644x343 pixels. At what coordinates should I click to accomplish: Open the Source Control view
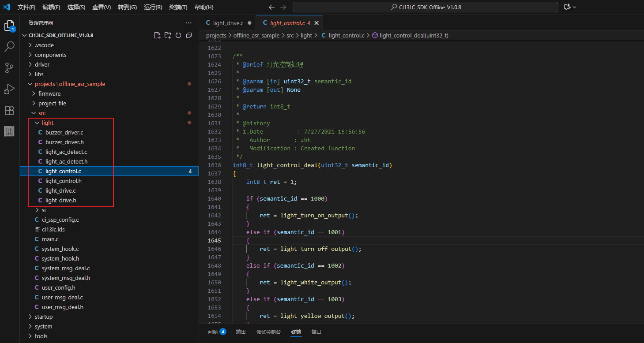[10, 67]
